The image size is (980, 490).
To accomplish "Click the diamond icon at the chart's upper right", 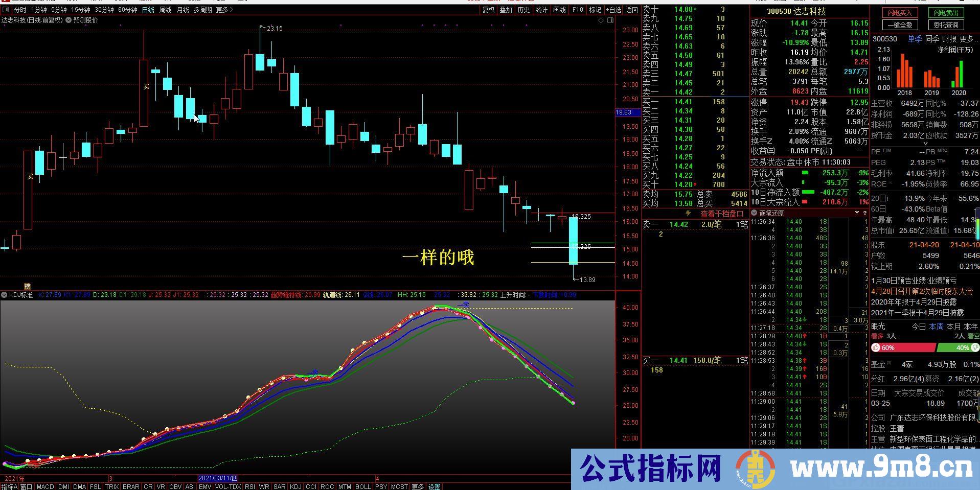I will (601, 20).
